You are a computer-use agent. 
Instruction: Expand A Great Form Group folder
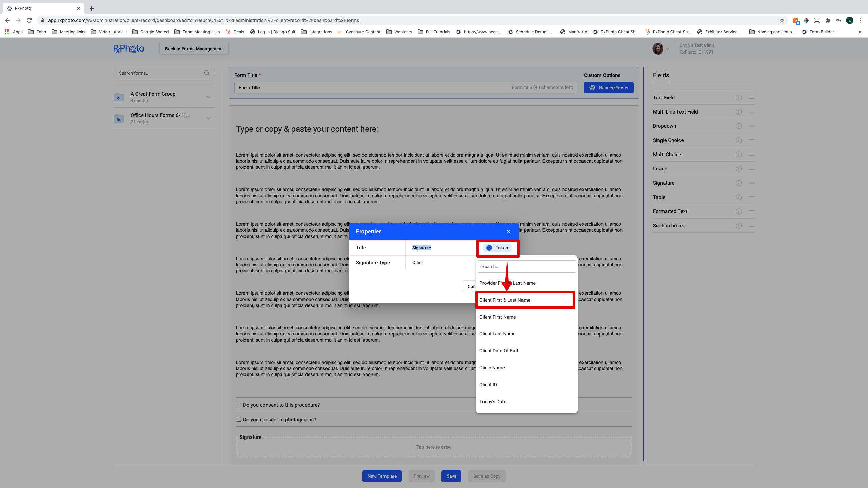[x=208, y=97]
